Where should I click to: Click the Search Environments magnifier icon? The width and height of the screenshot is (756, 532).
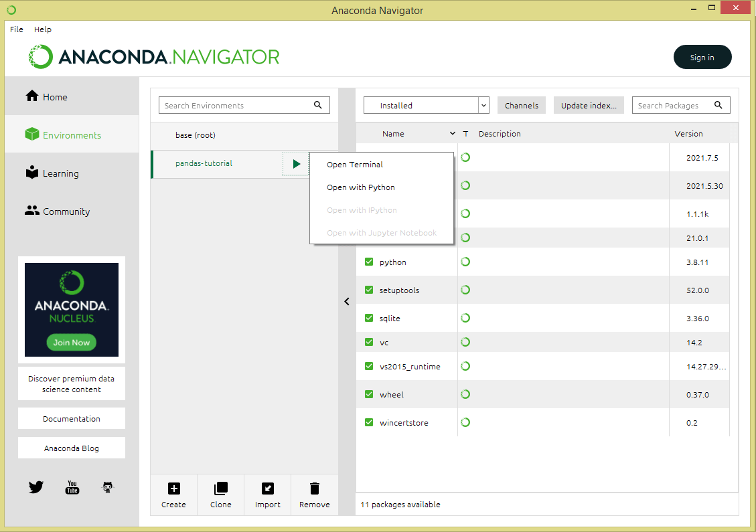pyautogui.click(x=317, y=105)
